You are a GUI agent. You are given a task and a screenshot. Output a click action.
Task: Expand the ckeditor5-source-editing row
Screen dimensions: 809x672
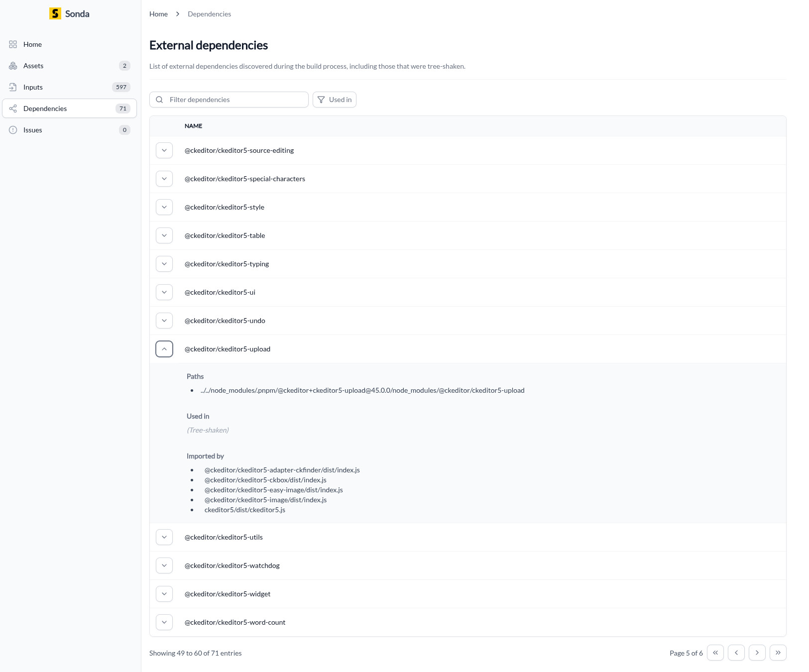pyautogui.click(x=164, y=150)
